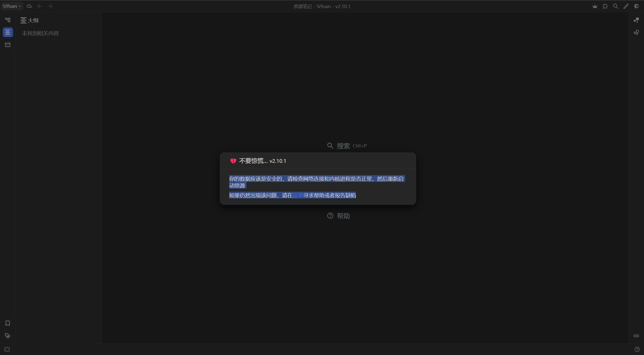The image size is (644, 355).
Task: Open the local graph view icon
Action: [x=636, y=20]
